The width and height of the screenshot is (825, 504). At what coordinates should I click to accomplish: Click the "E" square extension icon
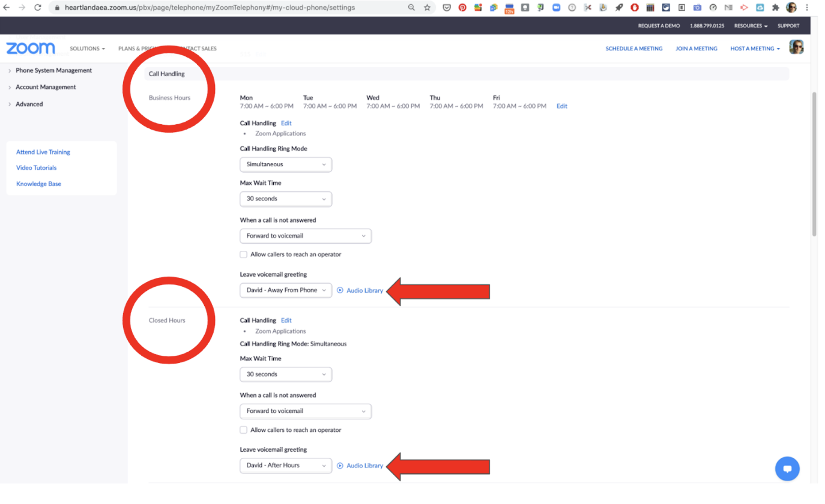pyautogui.click(x=681, y=8)
